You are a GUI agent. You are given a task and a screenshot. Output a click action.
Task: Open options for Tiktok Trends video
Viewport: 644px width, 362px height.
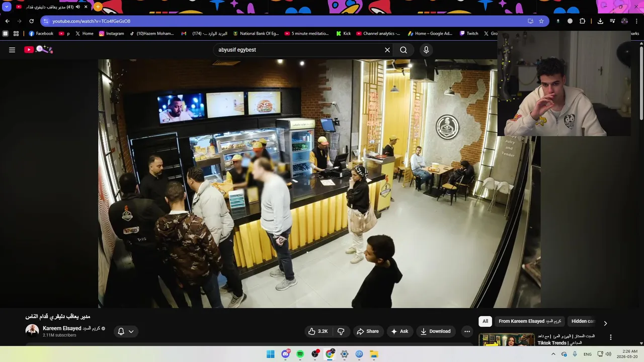(611, 337)
